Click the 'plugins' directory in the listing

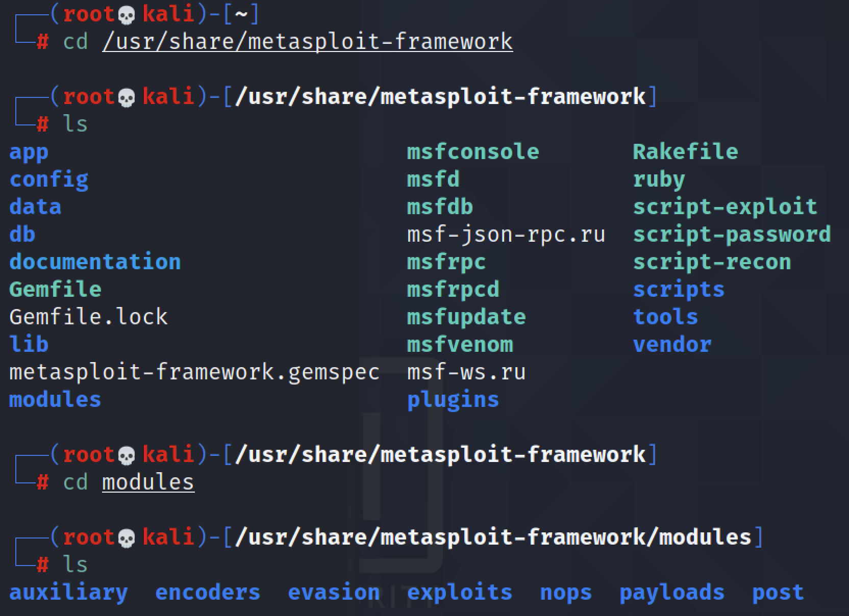click(453, 400)
